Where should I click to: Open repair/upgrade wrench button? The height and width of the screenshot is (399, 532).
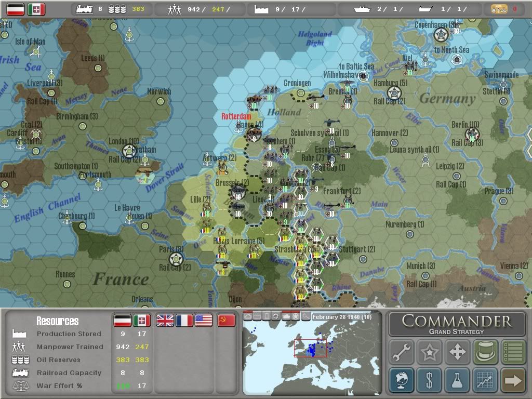(x=402, y=352)
